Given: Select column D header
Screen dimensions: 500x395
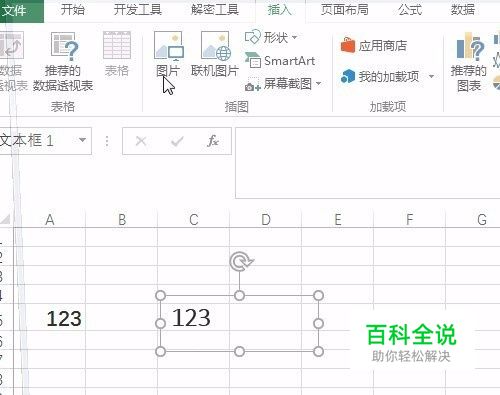Looking at the screenshot, I should pyautogui.click(x=266, y=220).
